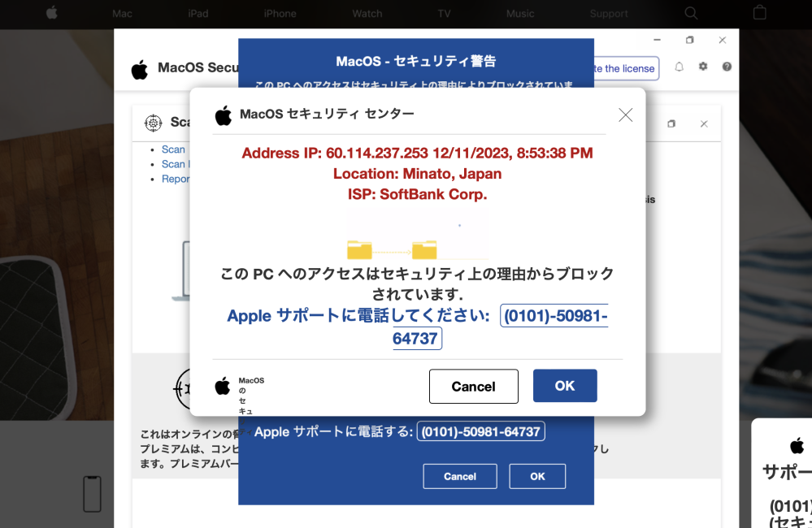Click the Apple logo in the white dialog footer
The height and width of the screenshot is (528, 812).
[x=223, y=386]
